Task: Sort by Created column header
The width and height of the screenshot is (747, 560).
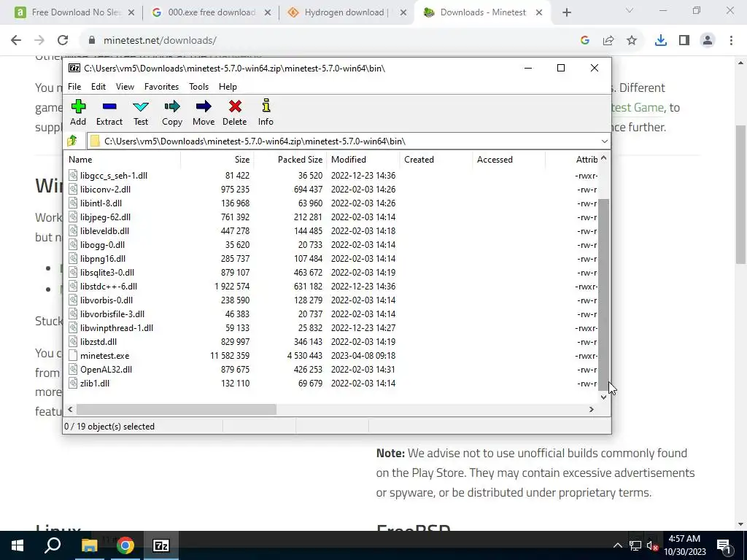Action: pyautogui.click(x=436, y=160)
